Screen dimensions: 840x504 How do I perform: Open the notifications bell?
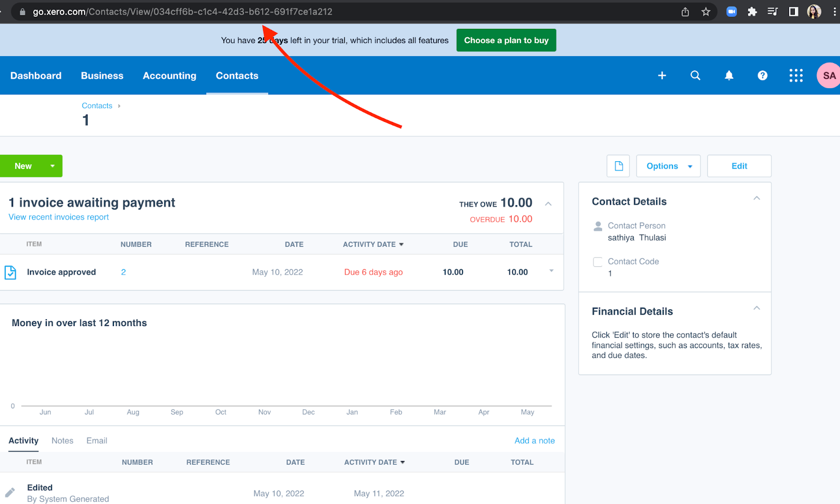coord(729,76)
